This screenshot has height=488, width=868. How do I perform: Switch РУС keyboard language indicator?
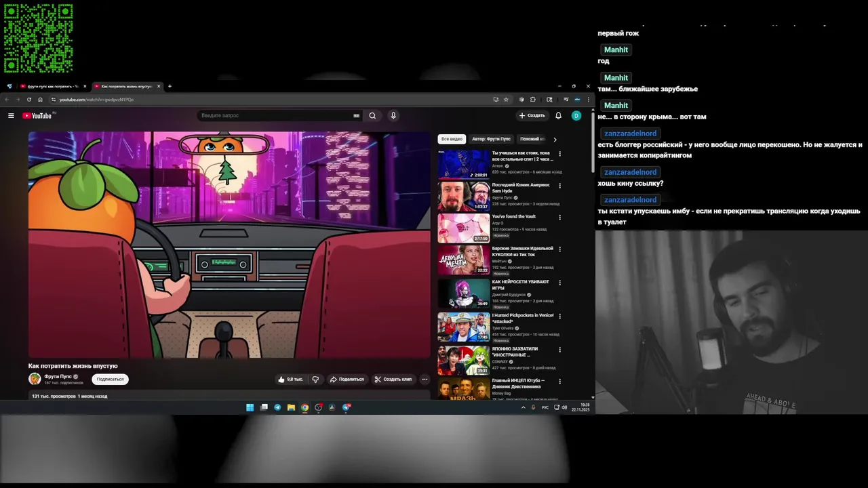pyautogui.click(x=545, y=407)
